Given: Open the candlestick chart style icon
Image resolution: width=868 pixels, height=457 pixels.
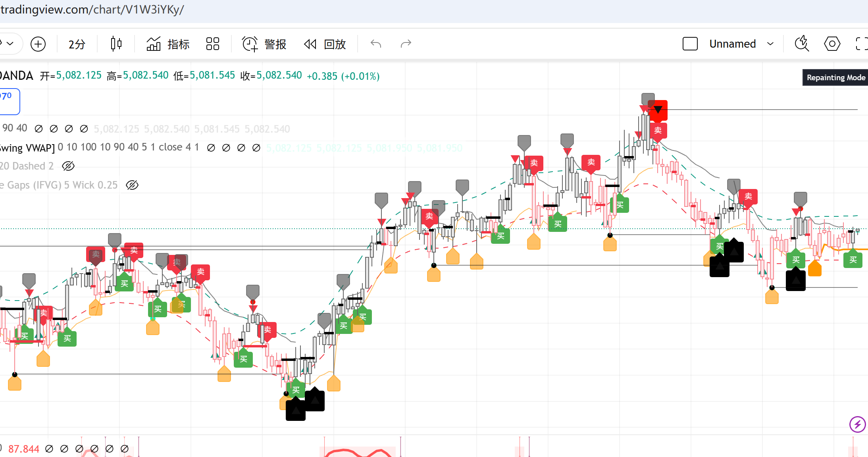Looking at the screenshot, I should pos(116,44).
